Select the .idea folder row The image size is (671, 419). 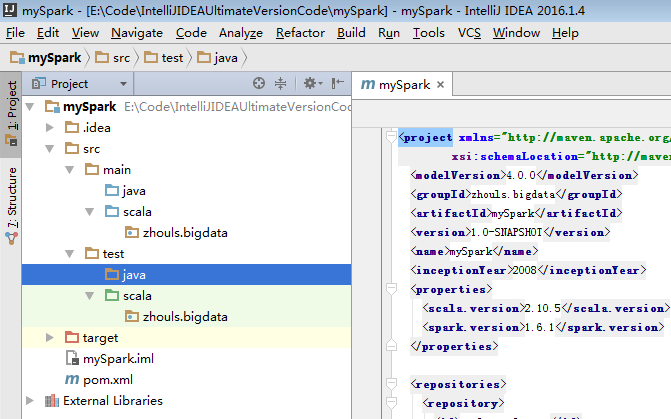(187, 128)
